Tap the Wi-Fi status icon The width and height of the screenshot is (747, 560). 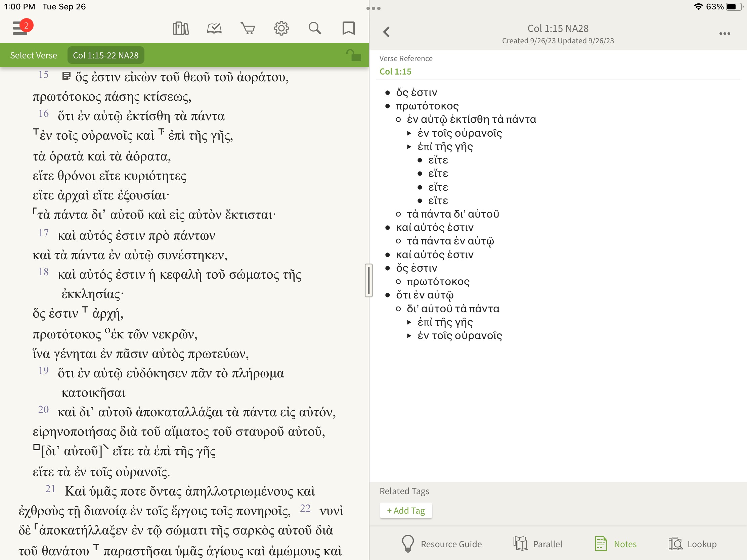coord(698,7)
